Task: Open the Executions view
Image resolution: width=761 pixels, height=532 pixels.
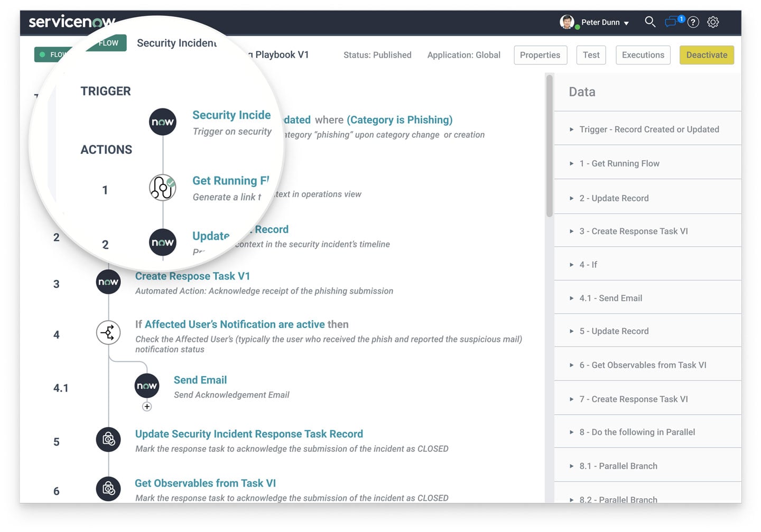Action: [643, 55]
